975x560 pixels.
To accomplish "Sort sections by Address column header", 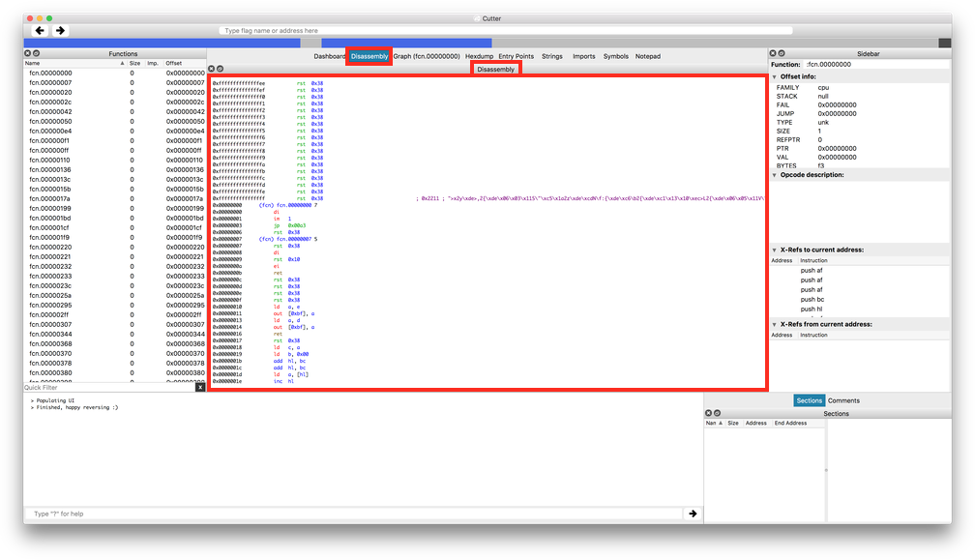I will (756, 423).
